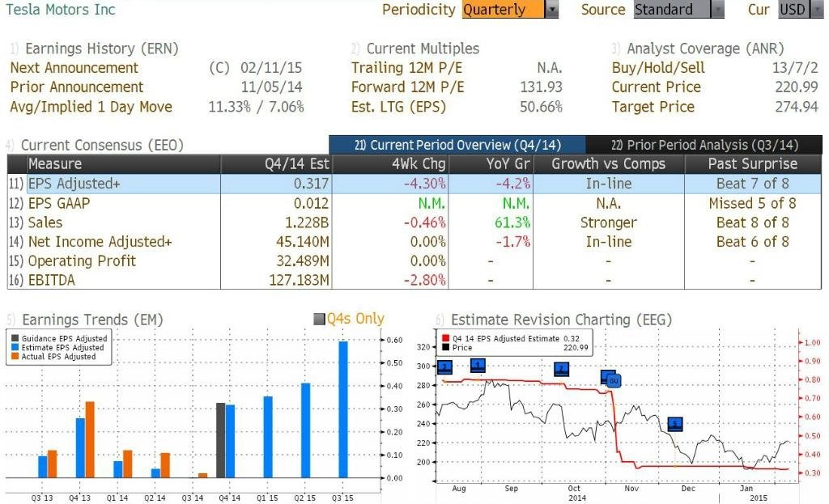Image resolution: width=829 pixels, height=504 pixels.
Task: Click the black Price legend swatch
Action: (446, 348)
